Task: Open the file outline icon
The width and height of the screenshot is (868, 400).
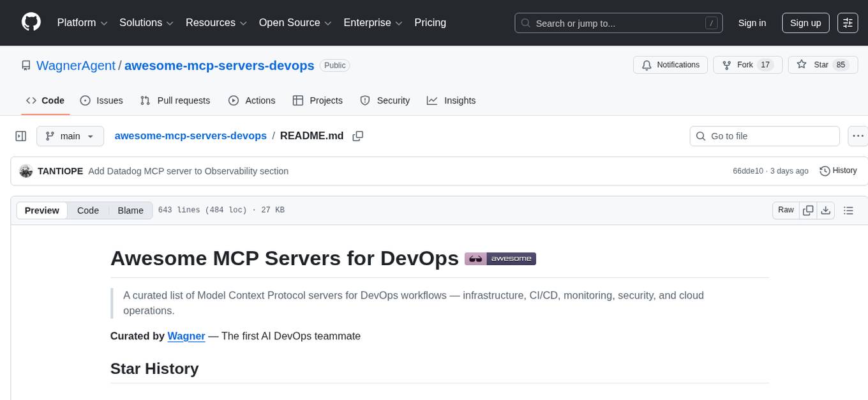Action: pyautogui.click(x=848, y=210)
